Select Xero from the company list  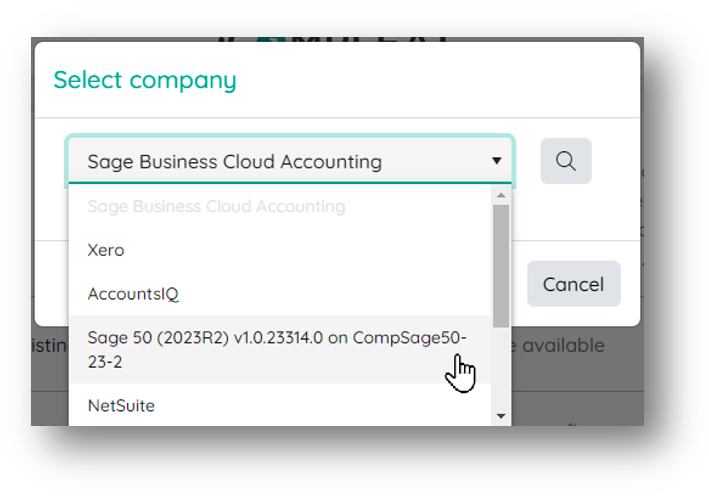279,250
